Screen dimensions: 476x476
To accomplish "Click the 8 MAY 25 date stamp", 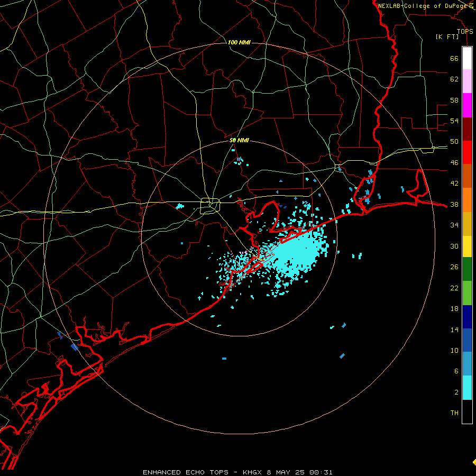I will (x=286, y=472).
